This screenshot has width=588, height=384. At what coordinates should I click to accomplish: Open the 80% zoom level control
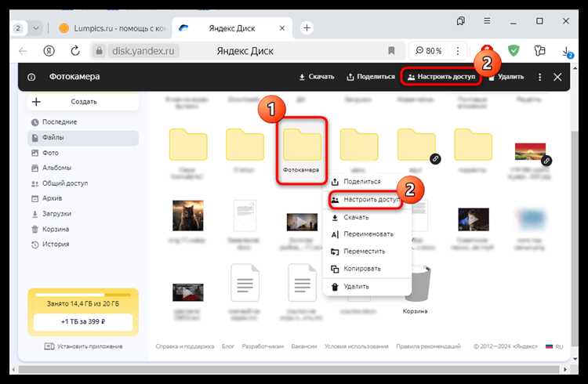(429, 51)
